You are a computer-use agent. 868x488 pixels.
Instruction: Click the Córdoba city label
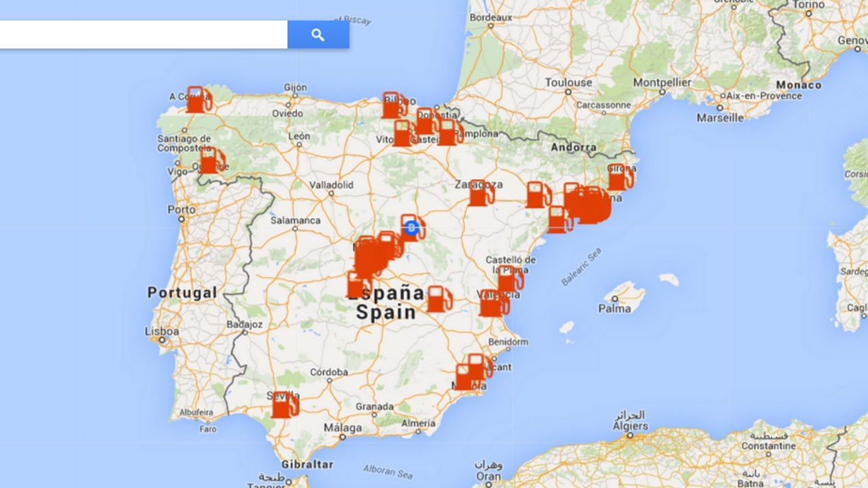click(329, 372)
